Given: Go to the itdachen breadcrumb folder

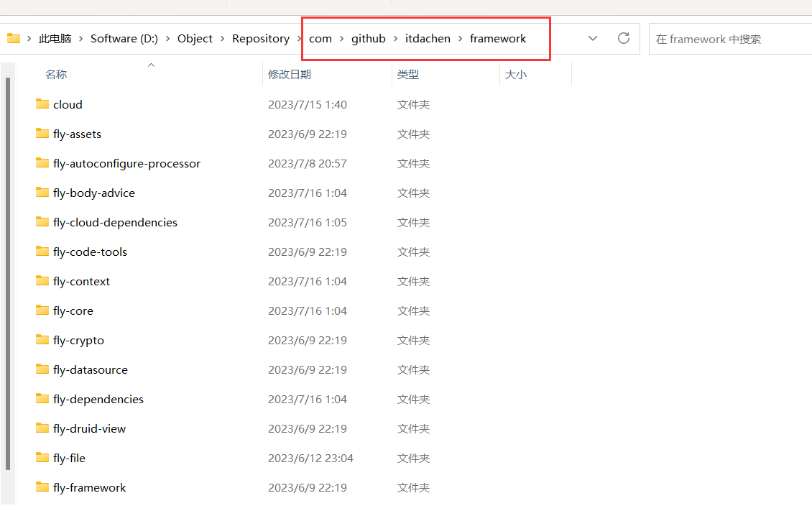Looking at the screenshot, I should coord(428,39).
